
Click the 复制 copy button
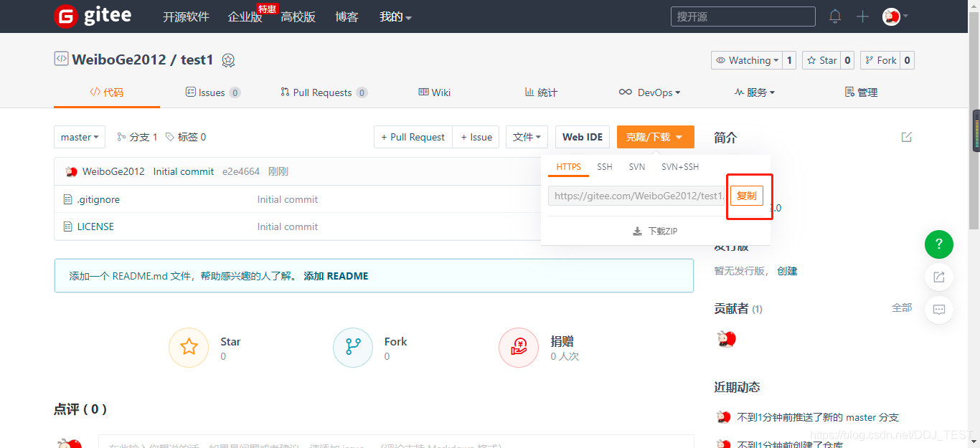[x=747, y=196]
